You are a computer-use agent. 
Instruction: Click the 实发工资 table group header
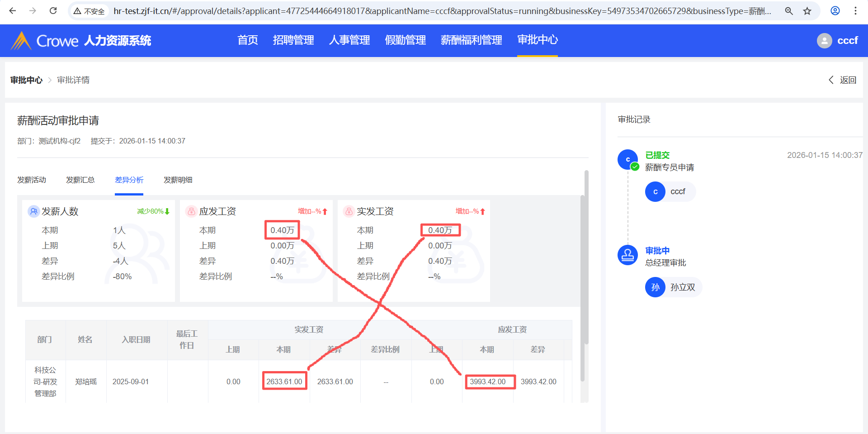(x=309, y=329)
